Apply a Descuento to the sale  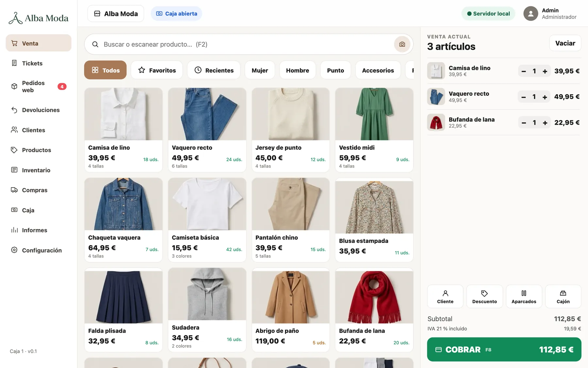coord(484,296)
